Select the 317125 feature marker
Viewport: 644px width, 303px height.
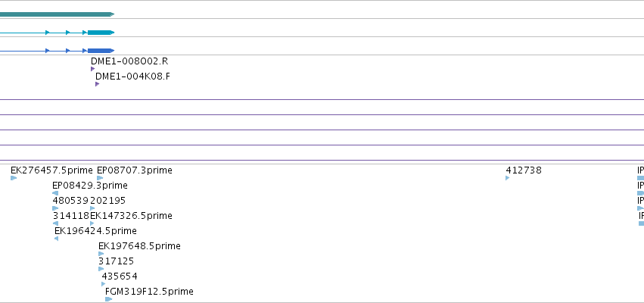[x=101, y=269]
